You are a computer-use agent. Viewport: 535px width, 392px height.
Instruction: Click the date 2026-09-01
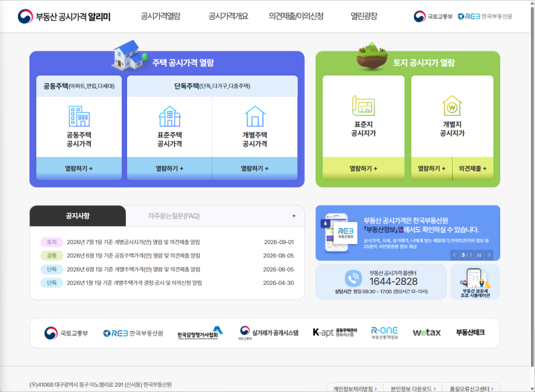(x=279, y=242)
